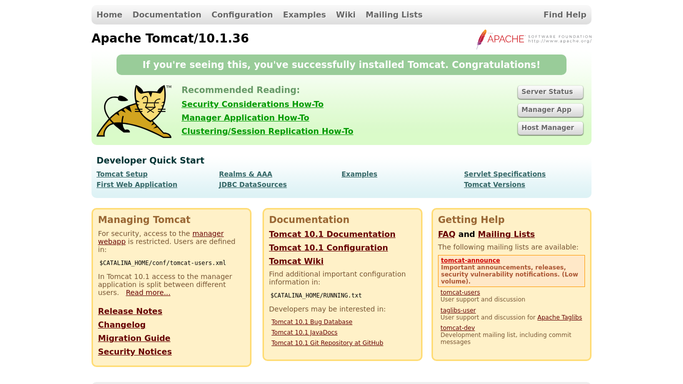Open Tomcat 10.1 Git Repository at GitHub

point(327,343)
